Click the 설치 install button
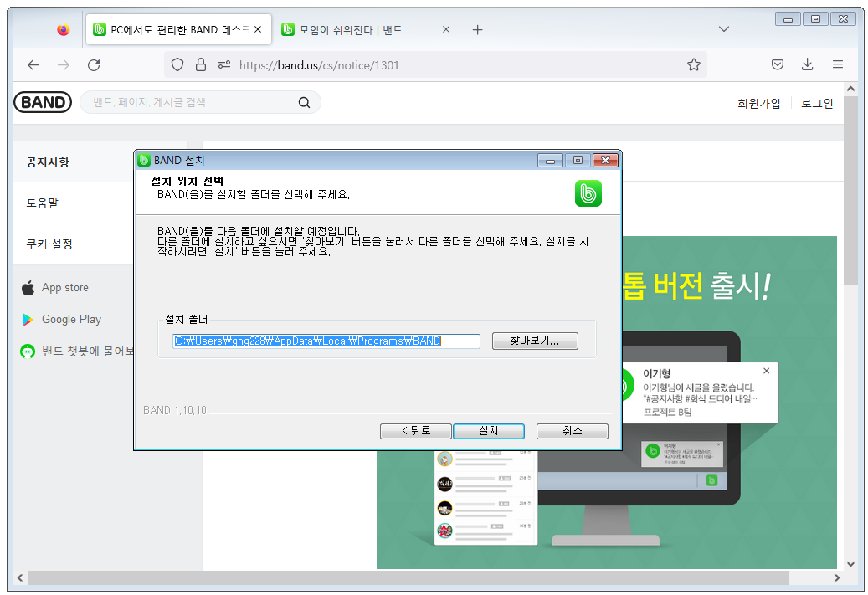This screenshot has height=595, width=868. click(488, 431)
